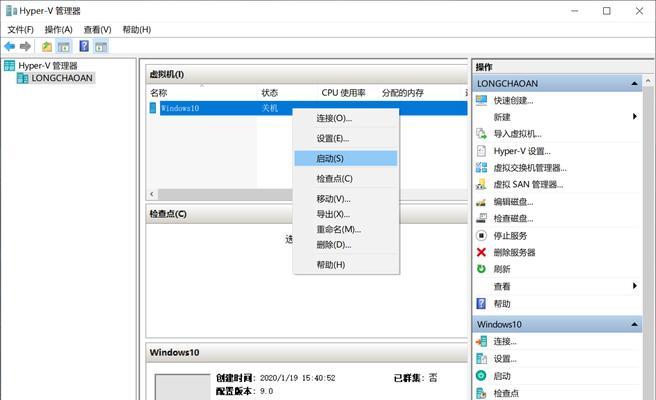Open the 文件(F) menu
Screen dimensions: 656x400
(x=20, y=30)
